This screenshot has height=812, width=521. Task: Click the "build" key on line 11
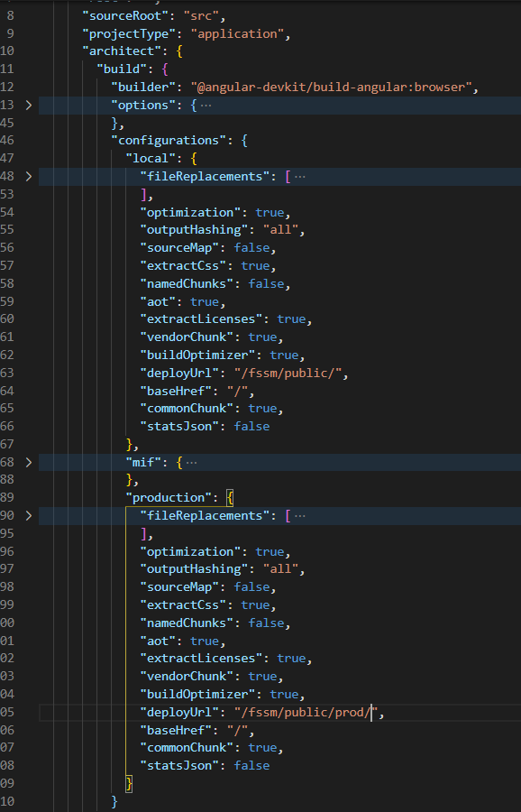coord(122,69)
